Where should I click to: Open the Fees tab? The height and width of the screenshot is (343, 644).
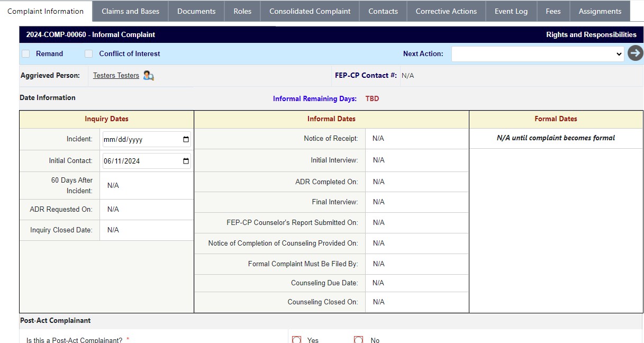pyautogui.click(x=553, y=11)
